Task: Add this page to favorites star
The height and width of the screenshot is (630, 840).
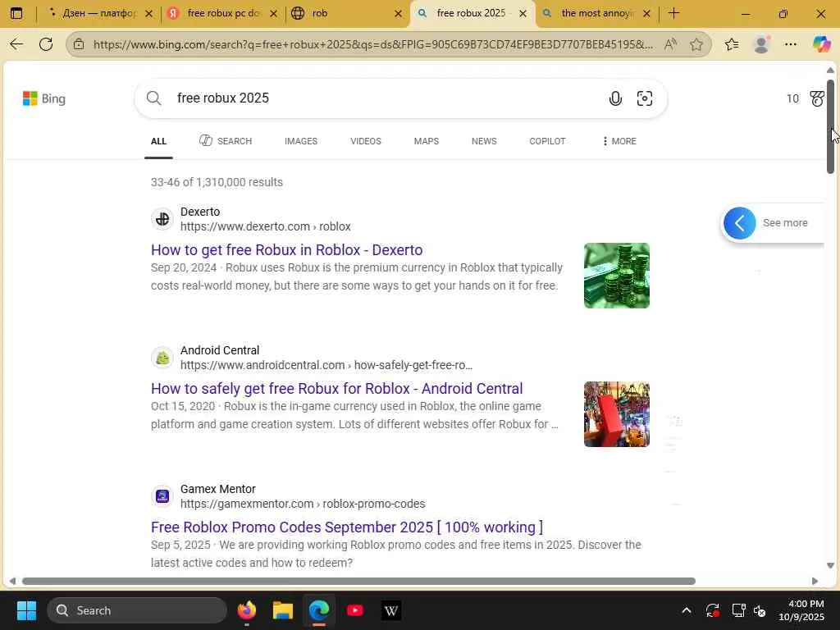Action: coord(696,44)
